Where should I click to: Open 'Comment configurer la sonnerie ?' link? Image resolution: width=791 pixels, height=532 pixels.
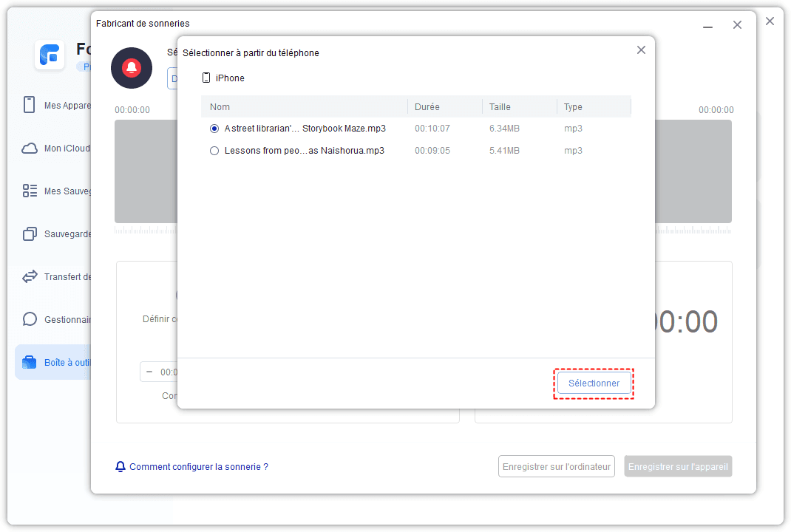pos(198,467)
